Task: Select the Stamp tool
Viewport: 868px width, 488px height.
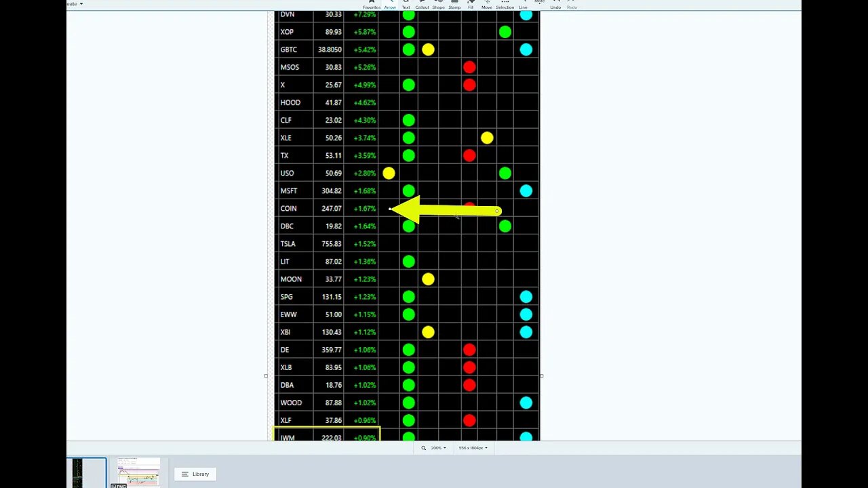Action: click(x=454, y=4)
